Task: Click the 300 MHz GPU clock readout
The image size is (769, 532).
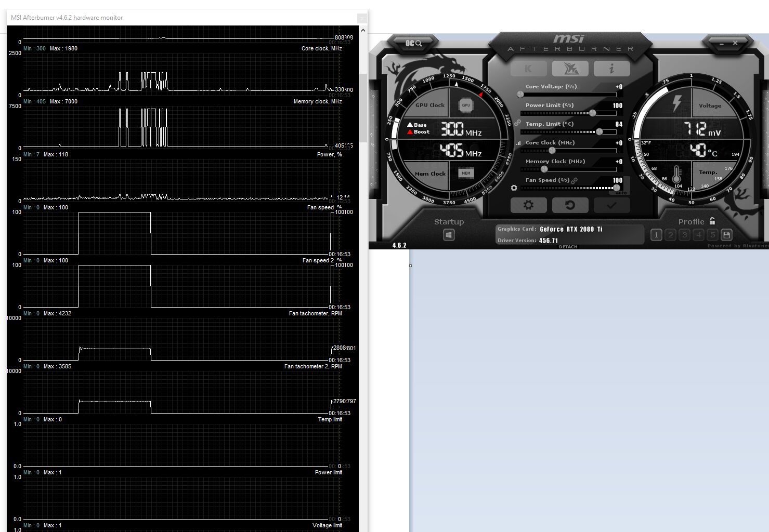Action: tap(461, 129)
